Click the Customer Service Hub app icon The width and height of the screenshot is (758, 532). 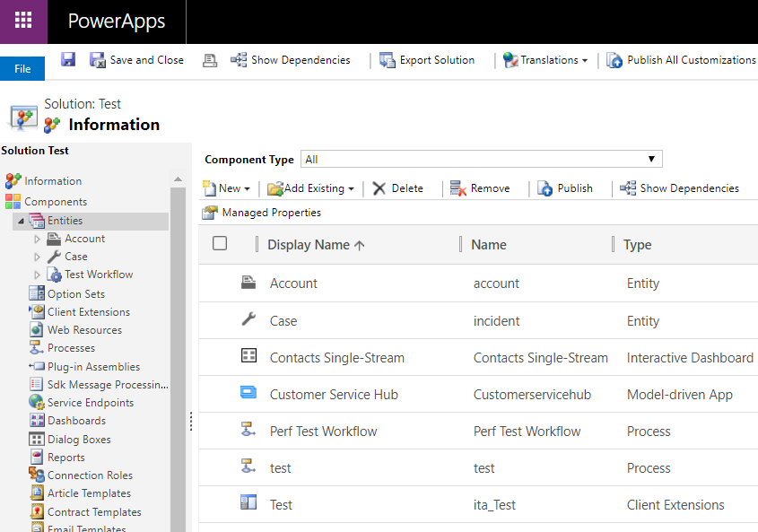(x=248, y=392)
